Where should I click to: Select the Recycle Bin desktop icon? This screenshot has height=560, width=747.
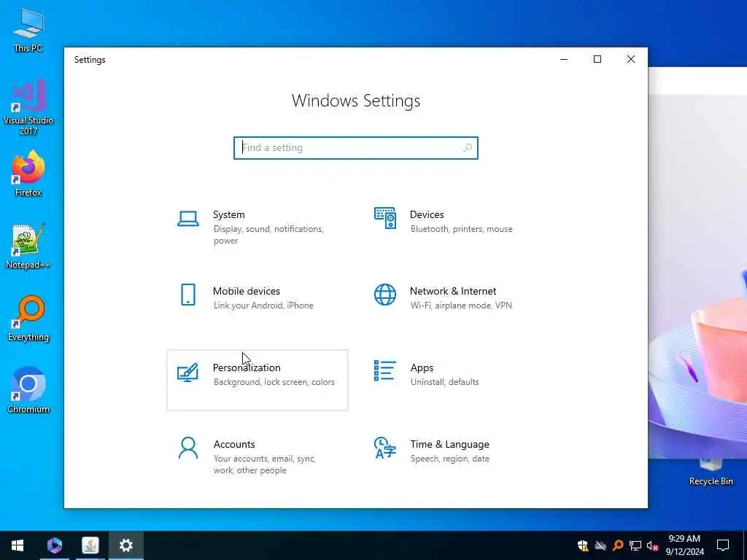pos(711,472)
